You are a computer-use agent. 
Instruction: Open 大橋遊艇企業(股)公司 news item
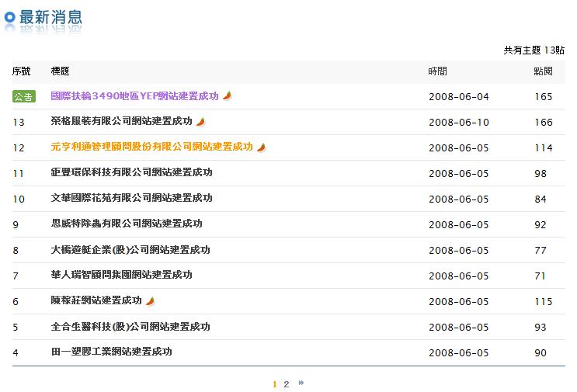[130, 250]
